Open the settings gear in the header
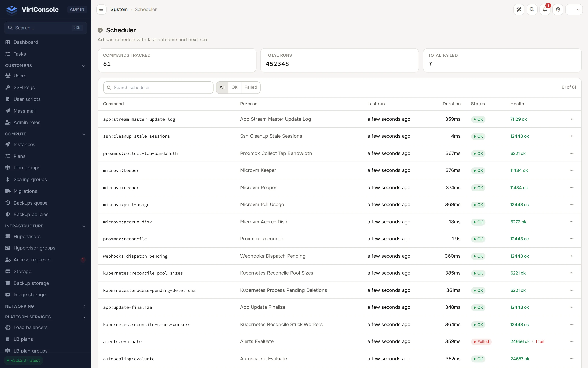This screenshot has width=588, height=368. pyautogui.click(x=558, y=10)
